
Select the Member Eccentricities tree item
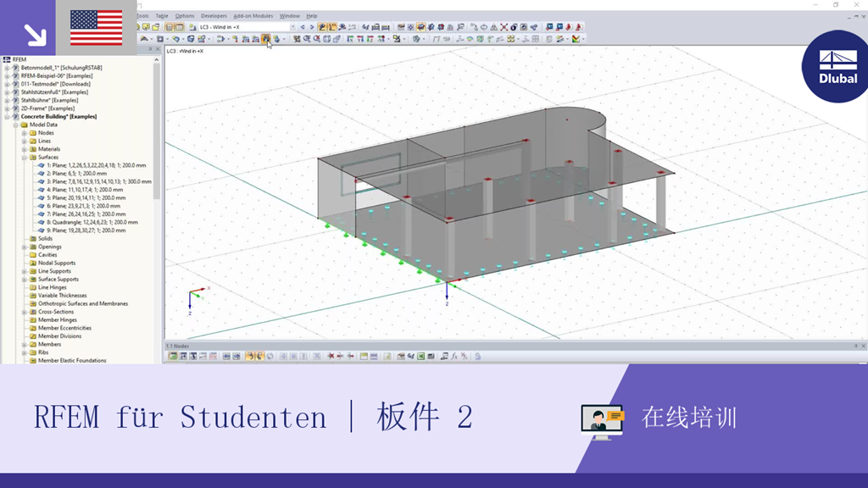coord(64,328)
